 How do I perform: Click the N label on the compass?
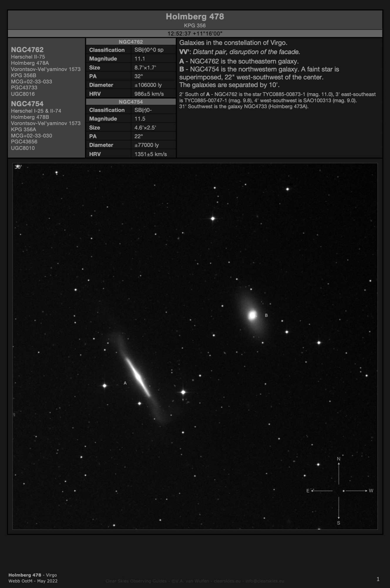pos(339,459)
